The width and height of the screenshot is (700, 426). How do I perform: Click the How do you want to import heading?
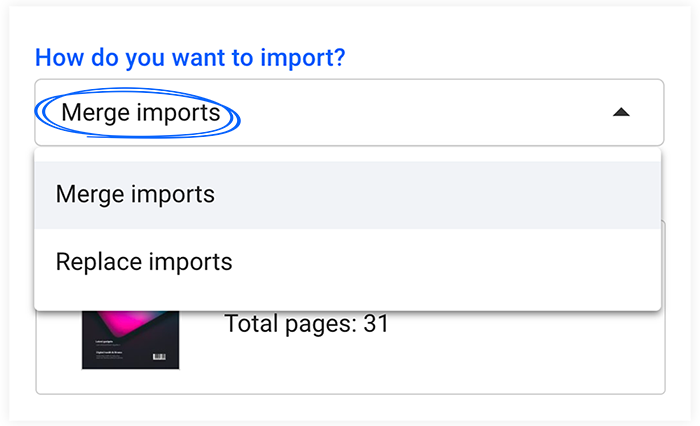pyautogui.click(x=190, y=58)
